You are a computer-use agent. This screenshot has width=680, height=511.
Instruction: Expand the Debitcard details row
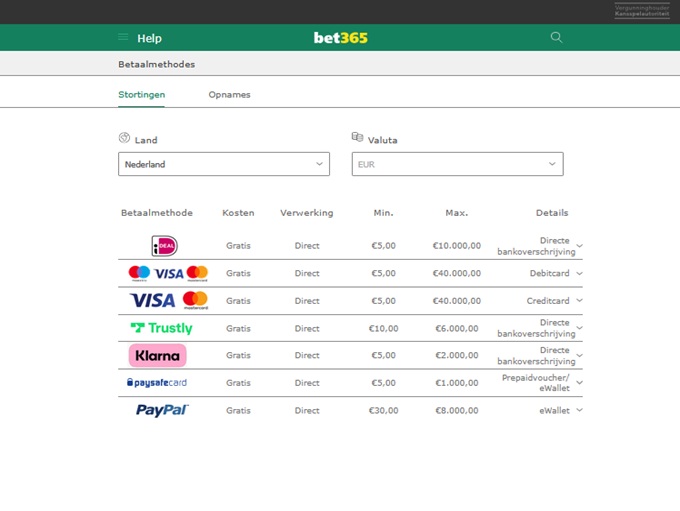(x=580, y=273)
